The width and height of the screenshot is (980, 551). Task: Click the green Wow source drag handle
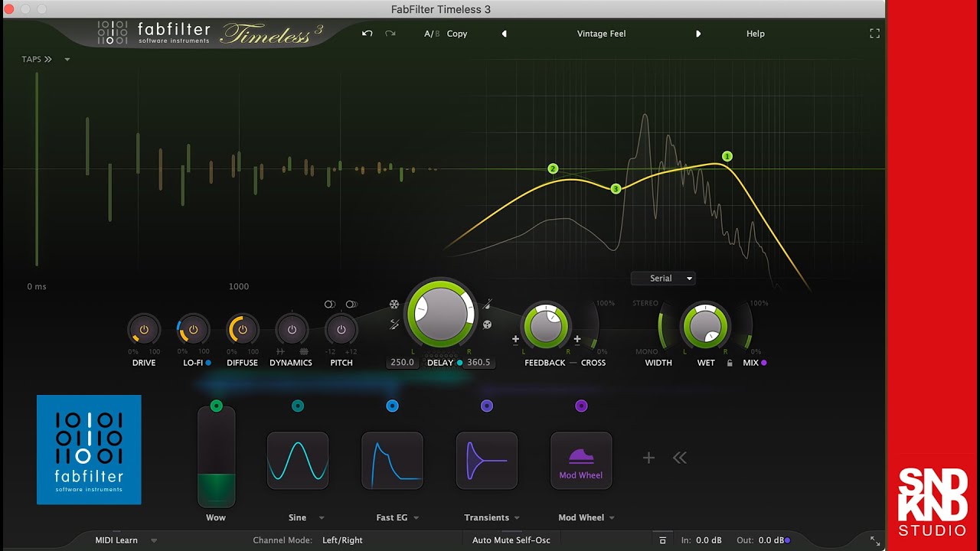click(x=217, y=406)
